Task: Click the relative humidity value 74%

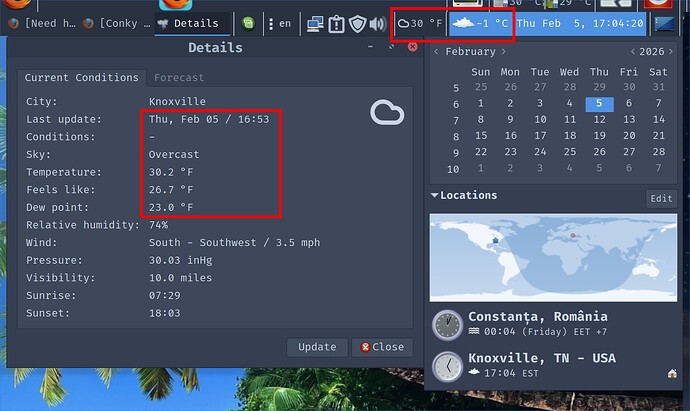Action: (x=158, y=225)
